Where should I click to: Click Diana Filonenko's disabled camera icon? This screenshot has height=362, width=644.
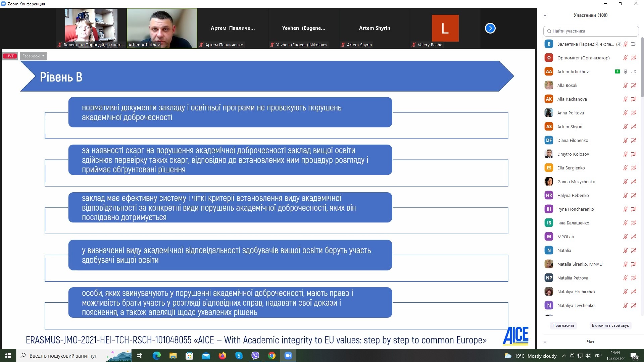[x=634, y=140]
